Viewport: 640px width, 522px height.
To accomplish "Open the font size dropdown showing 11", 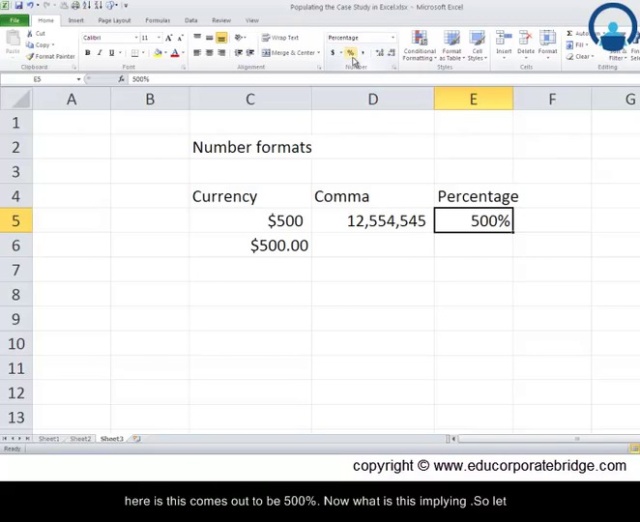I will pyautogui.click(x=158, y=38).
